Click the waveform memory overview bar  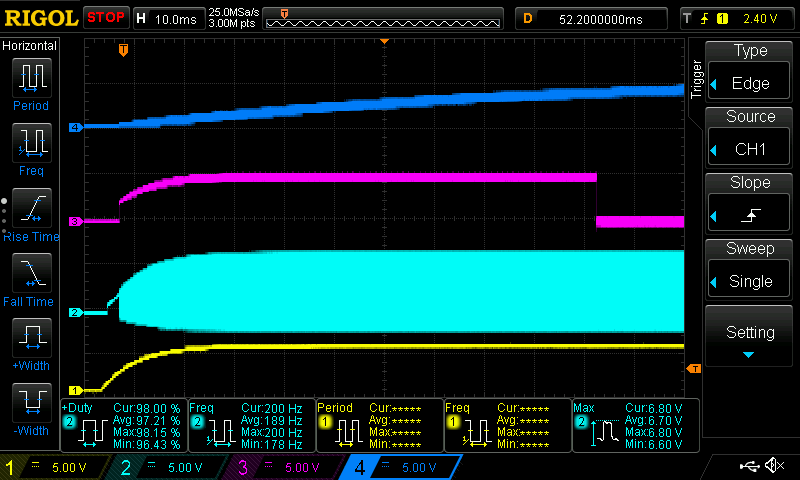coord(383,19)
